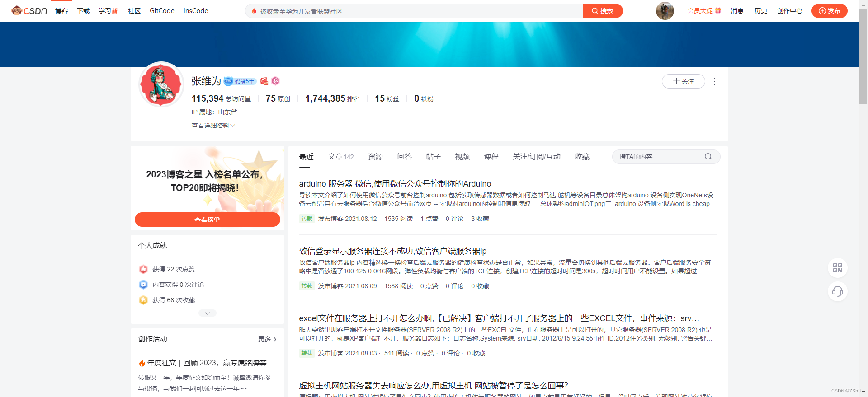Image resolution: width=868 pixels, height=397 pixels.
Task: Click the search magnifier in 搜TA的内容 box
Action: 708,157
